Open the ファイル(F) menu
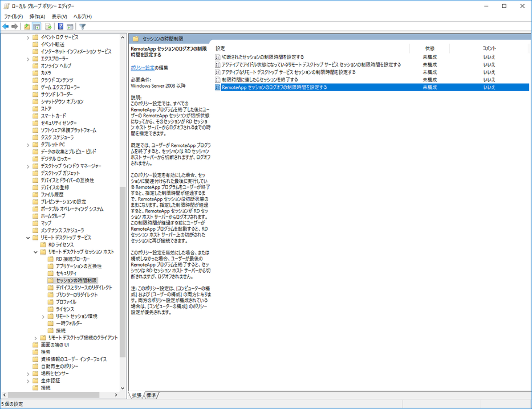532x409 pixels. pos(14,17)
